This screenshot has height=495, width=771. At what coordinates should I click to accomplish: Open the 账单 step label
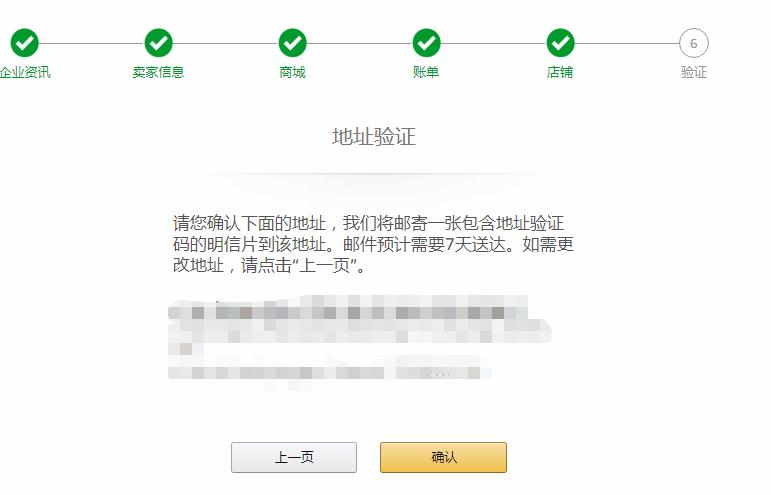[426, 72]
